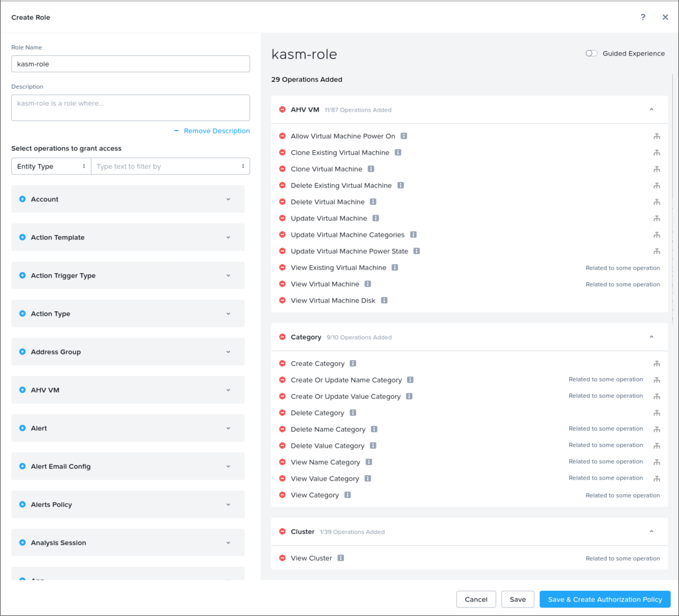Screen dimensions: 679x616
Task: Click Save & Create Authorization Policy
Action: coord(604,599)
